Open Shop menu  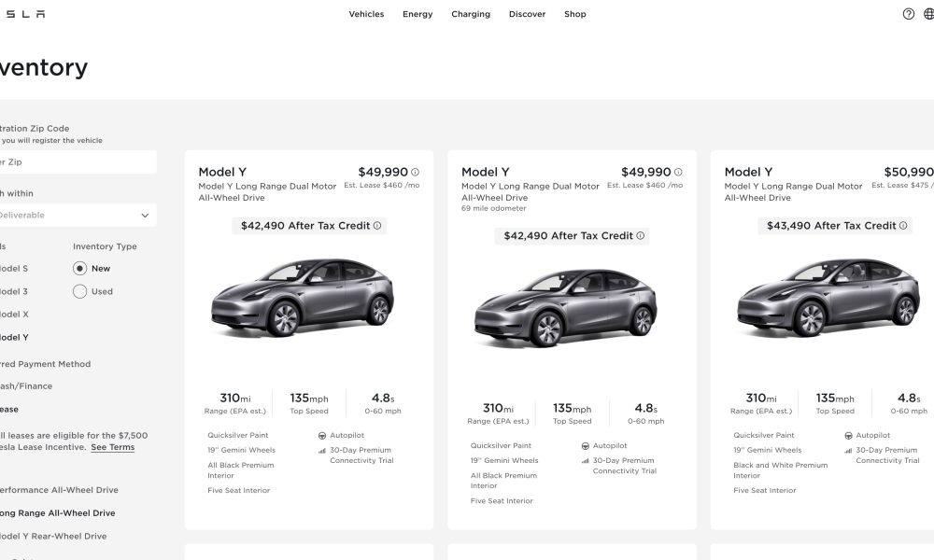(575, 14)
